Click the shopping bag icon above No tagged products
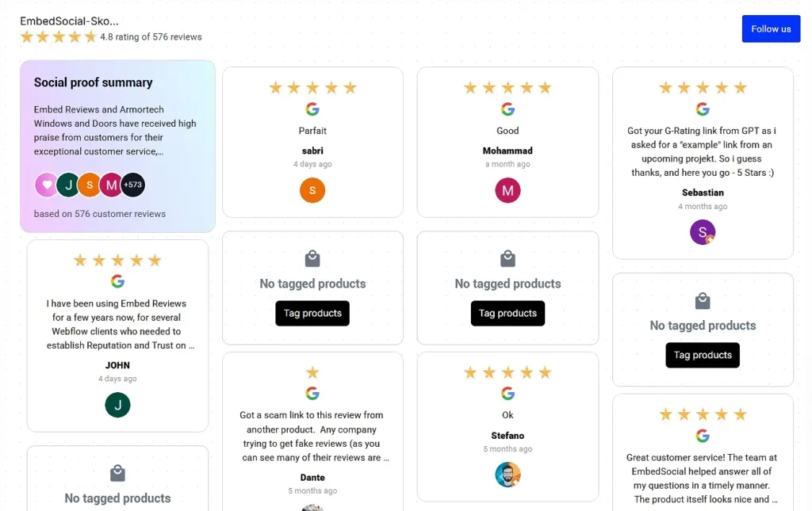 coord(312,257)
